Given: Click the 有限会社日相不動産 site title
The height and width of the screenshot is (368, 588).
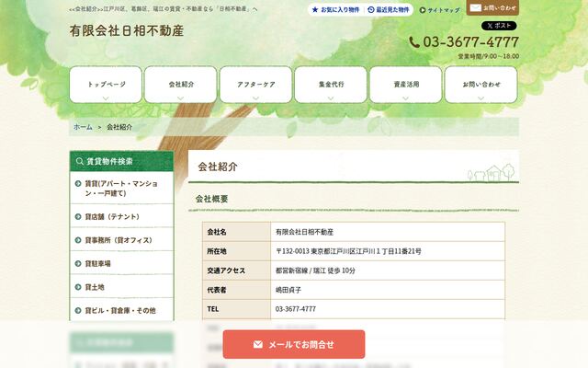Looking at the screenshot, I should tap(127, 30).
